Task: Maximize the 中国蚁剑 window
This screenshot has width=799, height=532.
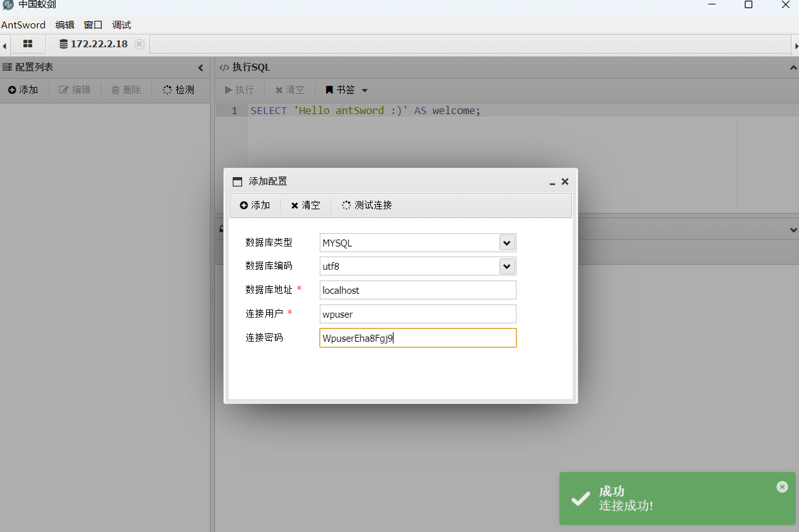Action: click(749, 5)
